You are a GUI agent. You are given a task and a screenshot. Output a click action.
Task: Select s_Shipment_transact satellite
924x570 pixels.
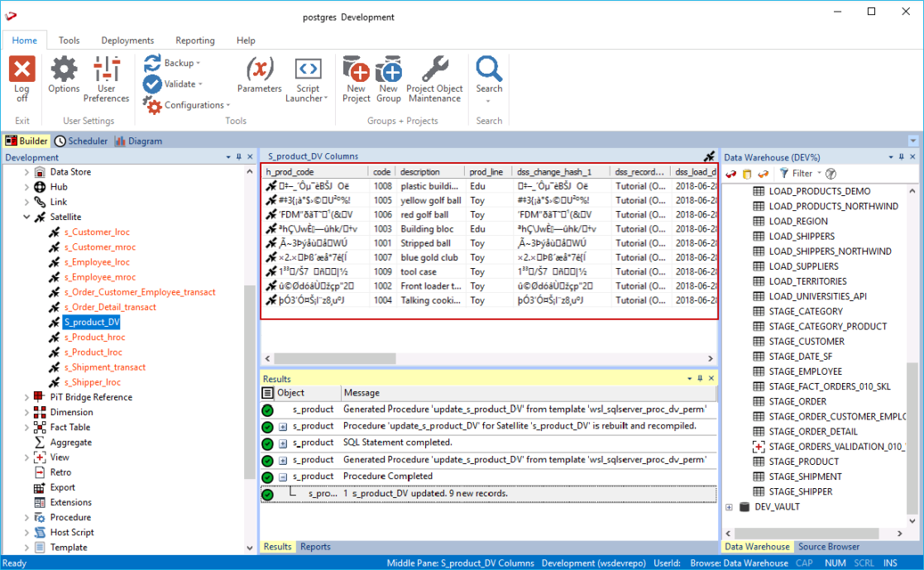[x=104, y=367]
